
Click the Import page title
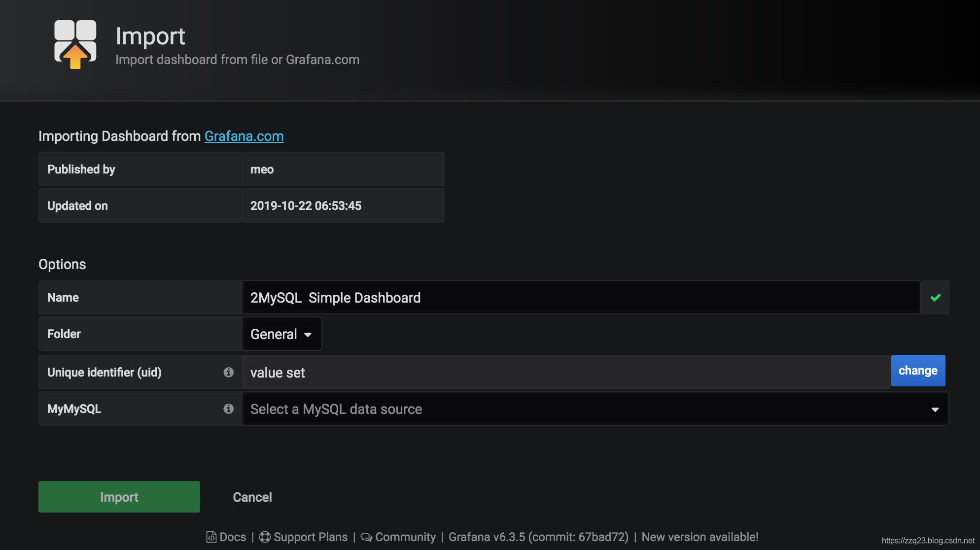coord(150,36)
